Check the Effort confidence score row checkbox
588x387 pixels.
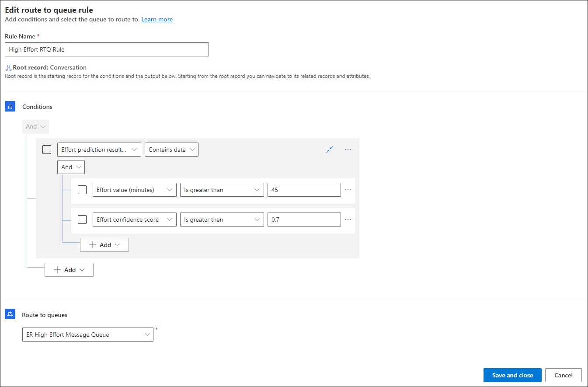[x=82, y=220]
